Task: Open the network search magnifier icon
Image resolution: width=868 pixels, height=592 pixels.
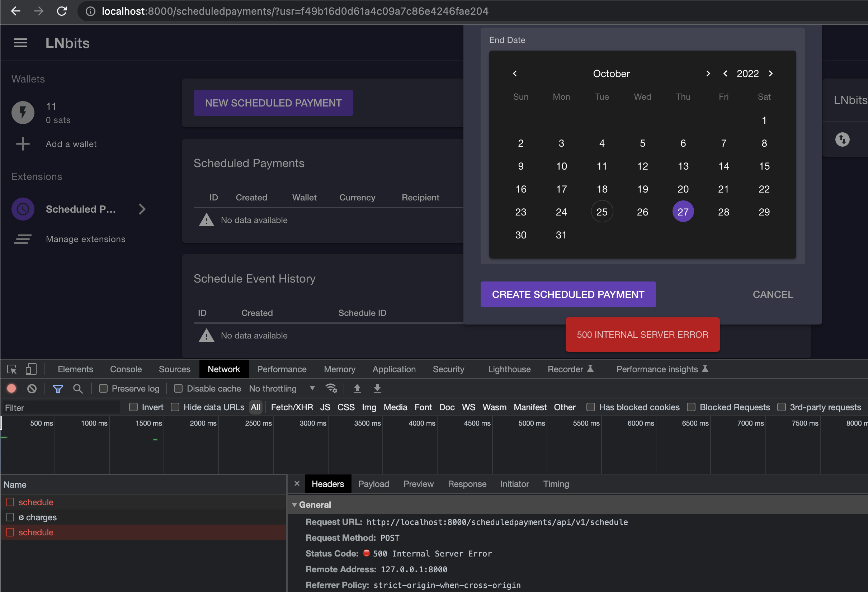Action: [x=78, y=389]
